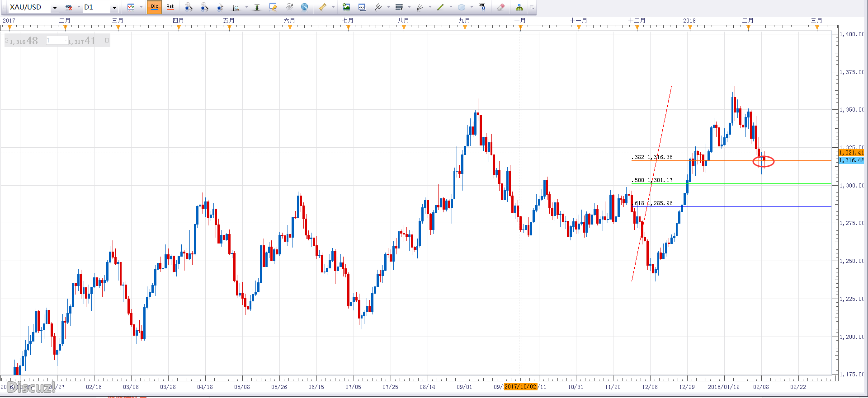The image size is (868, 398).
Task: Click the blue 1,316.48 price tag
Action: pyautogui.click(x=851, y=160)
